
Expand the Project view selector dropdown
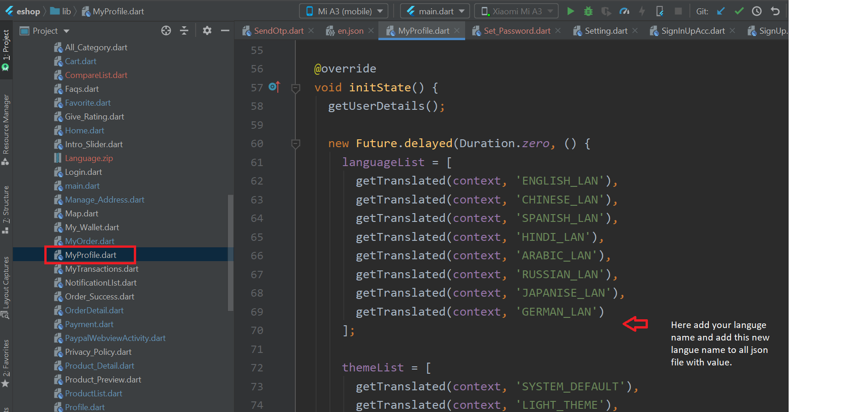[x=66, y=31]
